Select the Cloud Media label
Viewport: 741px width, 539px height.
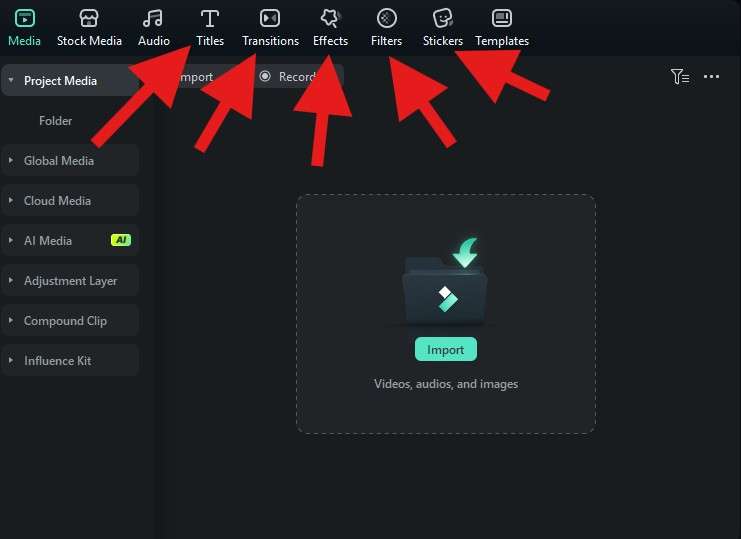(x=57, y=201)
